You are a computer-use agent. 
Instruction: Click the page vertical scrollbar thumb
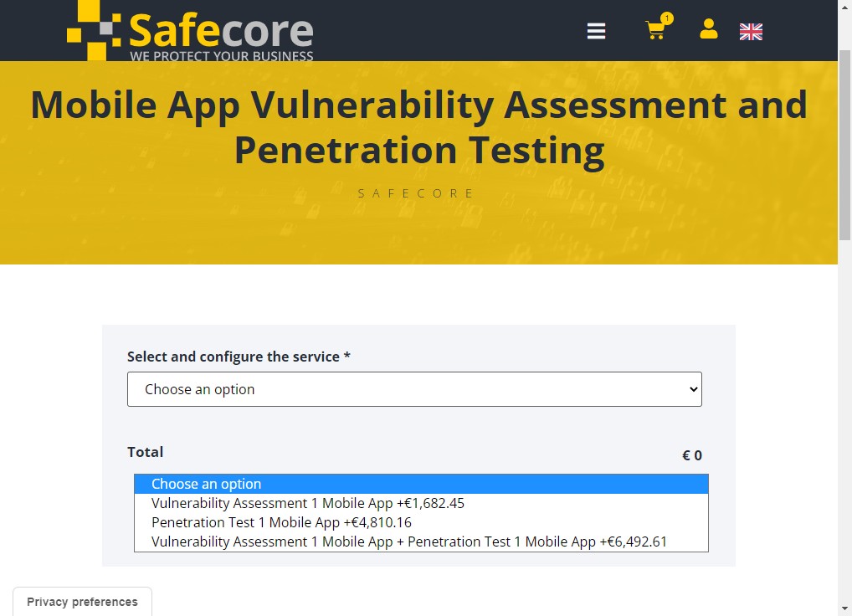[x=845, y=145]
